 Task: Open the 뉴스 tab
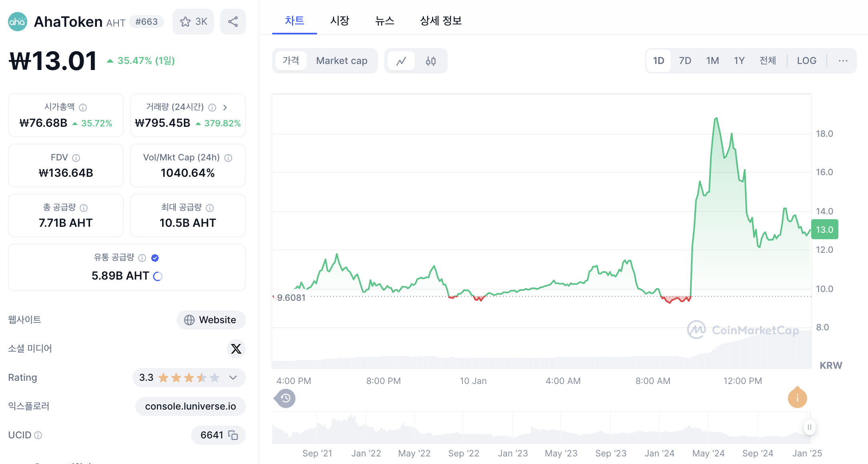[384, 21]
